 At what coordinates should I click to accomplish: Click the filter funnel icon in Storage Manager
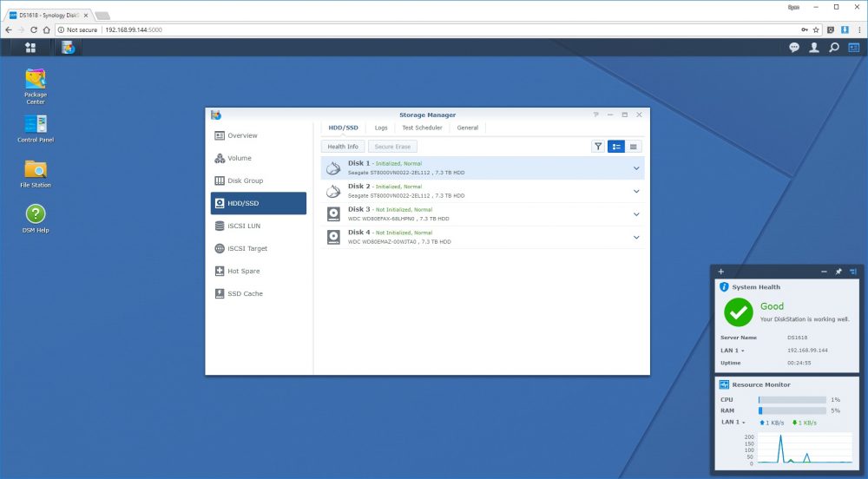pos(598,147)
